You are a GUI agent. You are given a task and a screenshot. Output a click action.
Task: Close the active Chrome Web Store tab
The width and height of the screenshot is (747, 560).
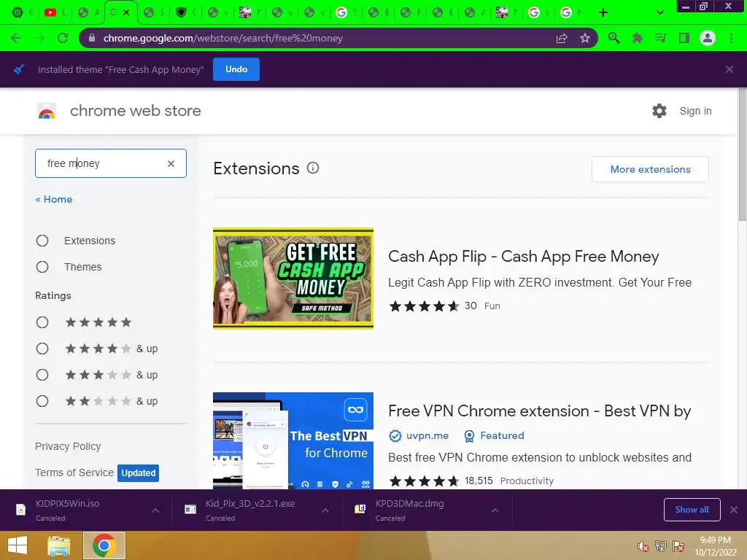point(126,12)
